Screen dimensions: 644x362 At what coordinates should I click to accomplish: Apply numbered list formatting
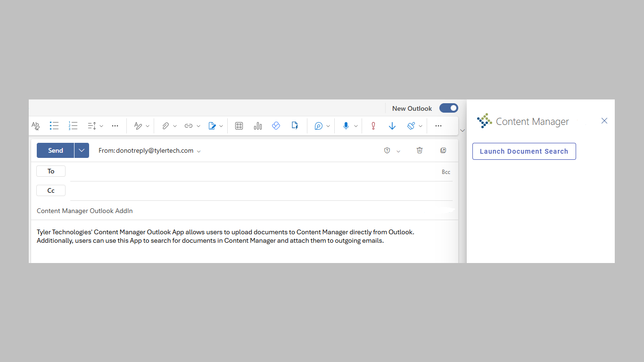click(73, 126)
